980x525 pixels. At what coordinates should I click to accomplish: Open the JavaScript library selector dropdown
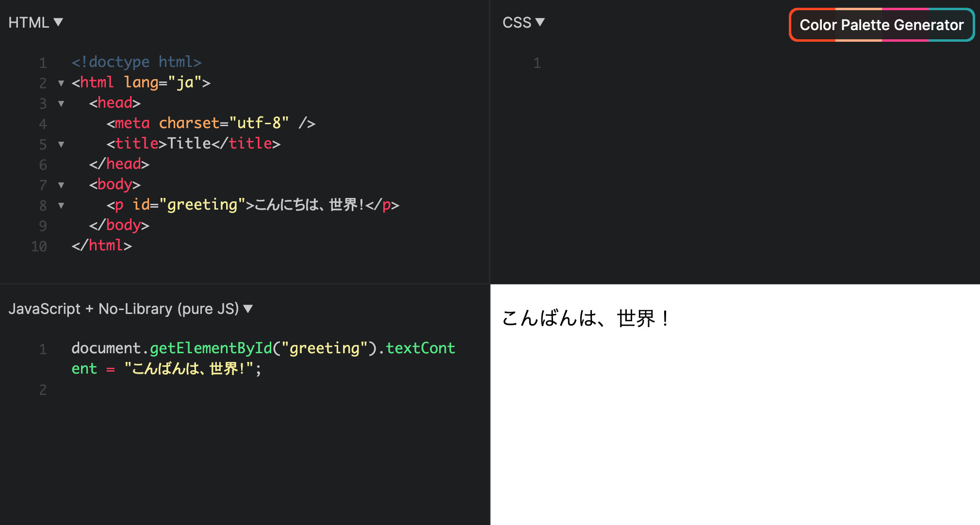click(248, 308)
